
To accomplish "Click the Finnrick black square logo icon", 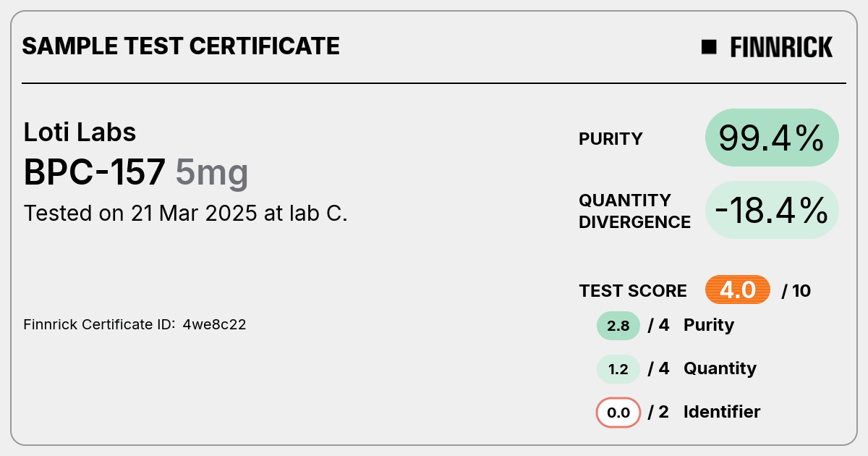I will tap(709, 47).
